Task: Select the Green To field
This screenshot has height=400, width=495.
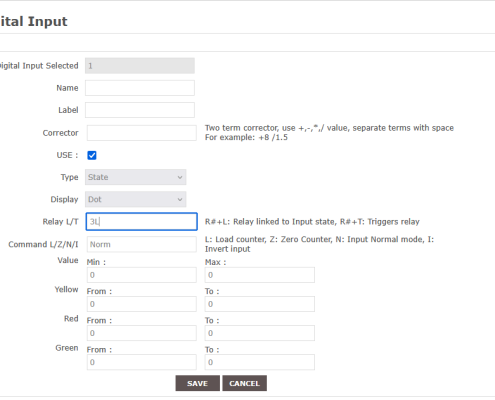Action: pyautogui.click(x=260, y=362)
